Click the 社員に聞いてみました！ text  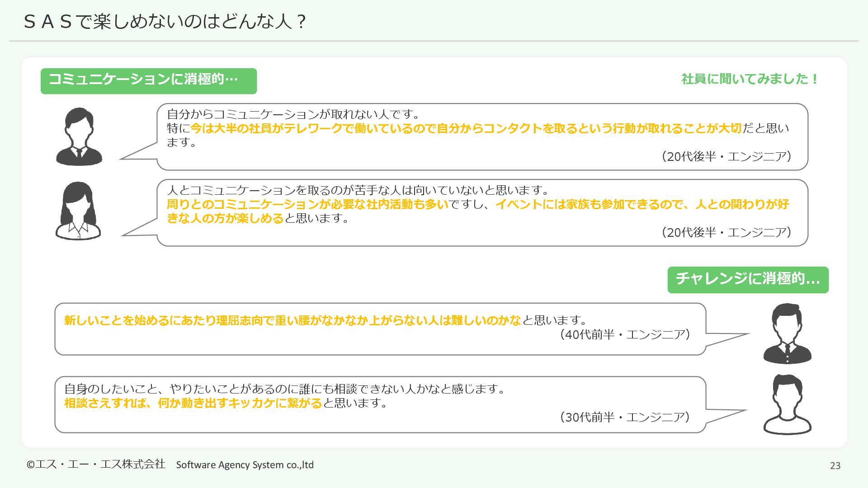(x=750, y=79)
